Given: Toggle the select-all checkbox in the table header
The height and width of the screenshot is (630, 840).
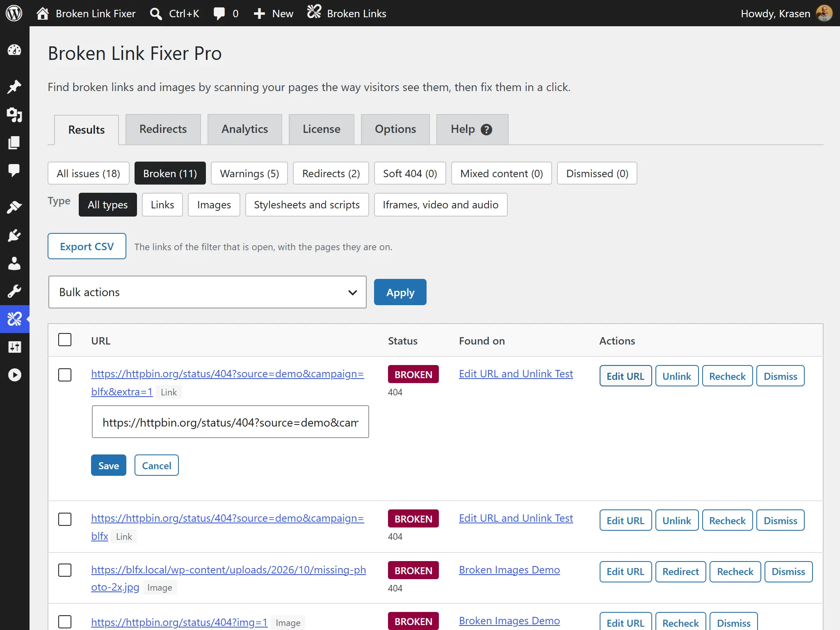Looking at the screenshot, I should [65, 340].
